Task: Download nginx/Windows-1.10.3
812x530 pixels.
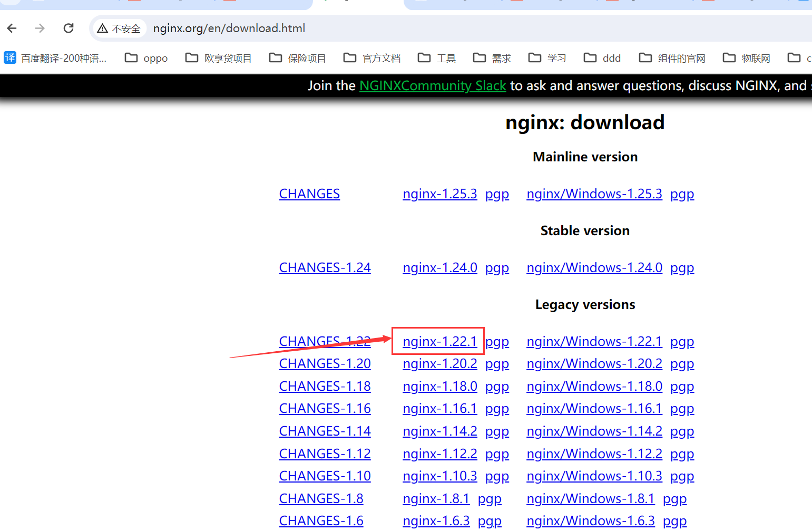Action: coord(594,476)
